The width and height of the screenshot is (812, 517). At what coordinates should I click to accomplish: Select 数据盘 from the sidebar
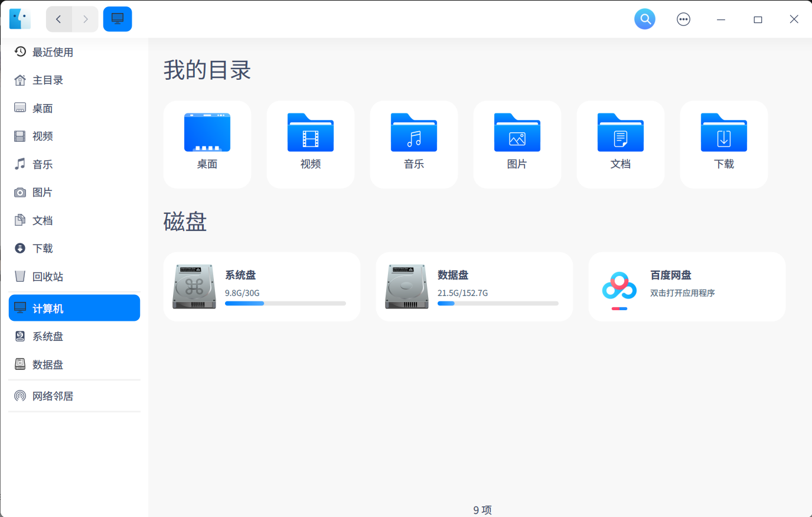click(x=48, y=365)
